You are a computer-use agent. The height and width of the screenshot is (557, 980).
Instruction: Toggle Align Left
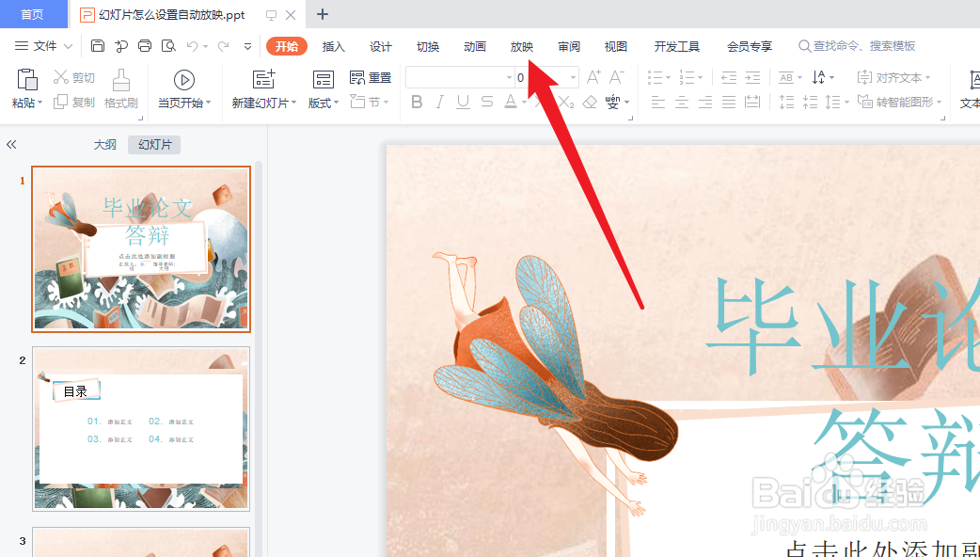point(657,102)
